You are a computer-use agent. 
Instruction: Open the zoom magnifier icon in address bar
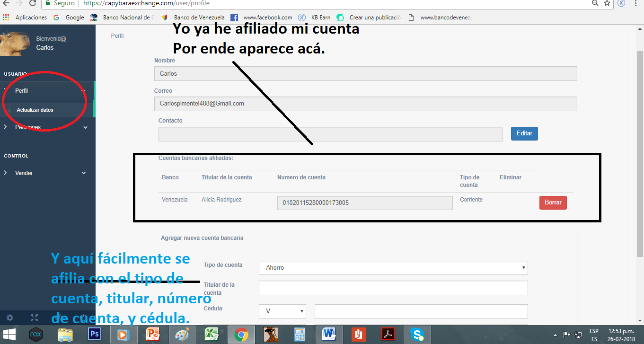click(595, 3)
